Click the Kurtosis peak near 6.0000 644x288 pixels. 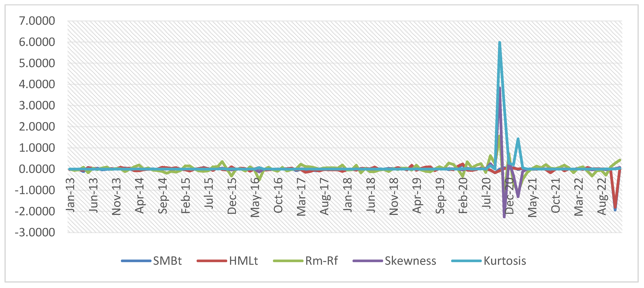(x=499, y=43)
